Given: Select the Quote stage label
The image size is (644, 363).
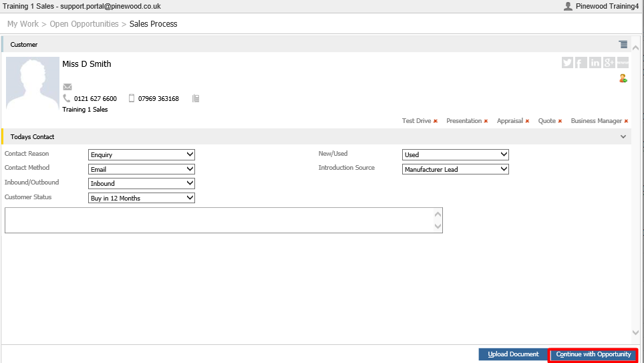Looking at the screenshot, I should pyautogui.click(x=547, y=121).
